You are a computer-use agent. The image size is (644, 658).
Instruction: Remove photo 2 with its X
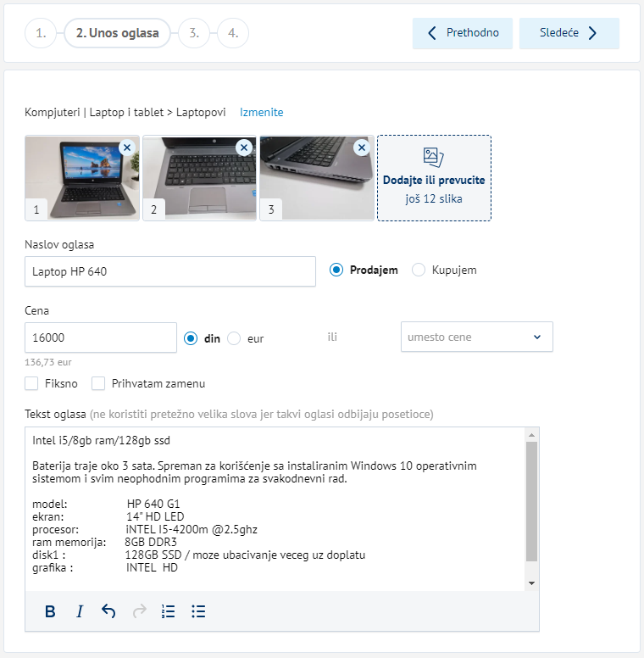pyautogui.click(x=244, y=148)
